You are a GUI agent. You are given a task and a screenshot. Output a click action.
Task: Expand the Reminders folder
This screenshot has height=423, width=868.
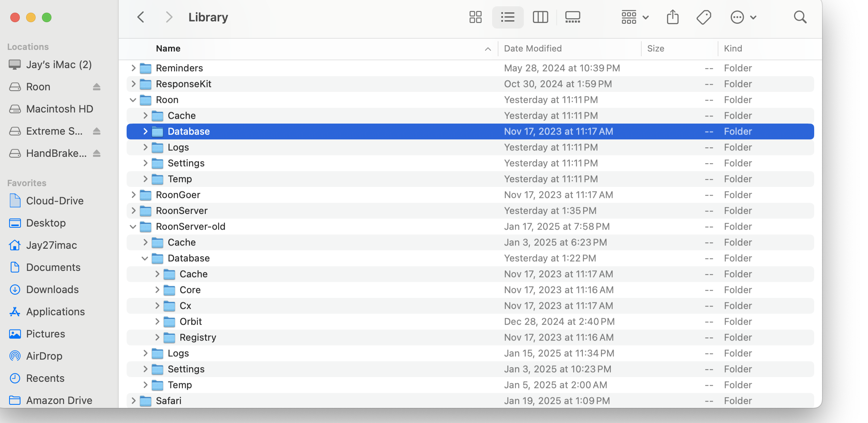point(133,68)
